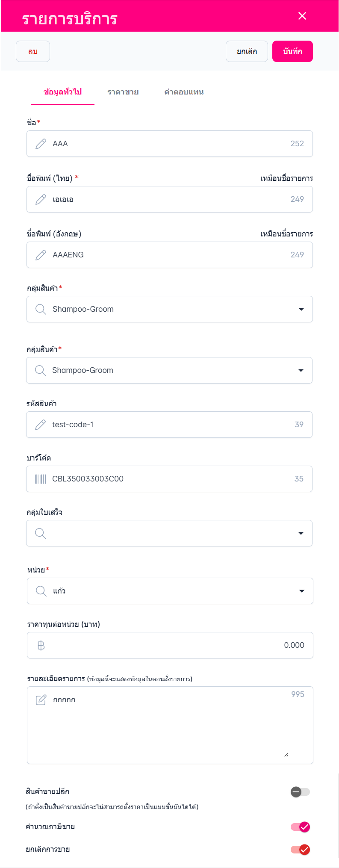Click the search icon in กลุ่มใบเสร็จ field

(40, 533)
